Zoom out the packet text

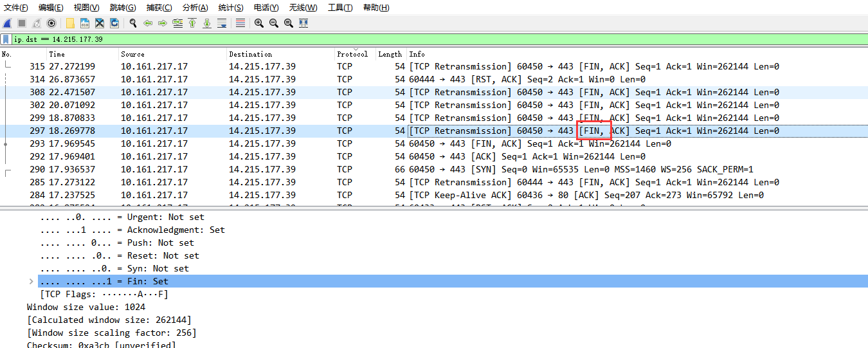click(x=274, y=23)
